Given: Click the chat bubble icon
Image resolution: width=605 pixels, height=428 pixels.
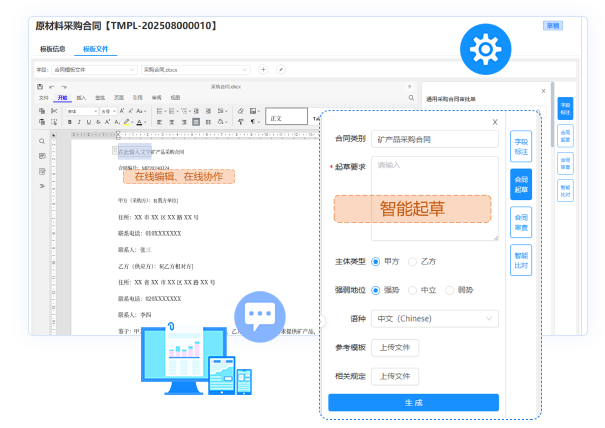Looking at the screenshot, I should coord(260,316).
